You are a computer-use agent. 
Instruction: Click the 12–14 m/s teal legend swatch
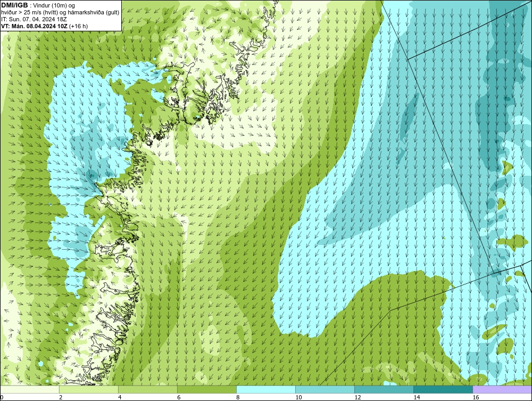[x=384, y=389]
